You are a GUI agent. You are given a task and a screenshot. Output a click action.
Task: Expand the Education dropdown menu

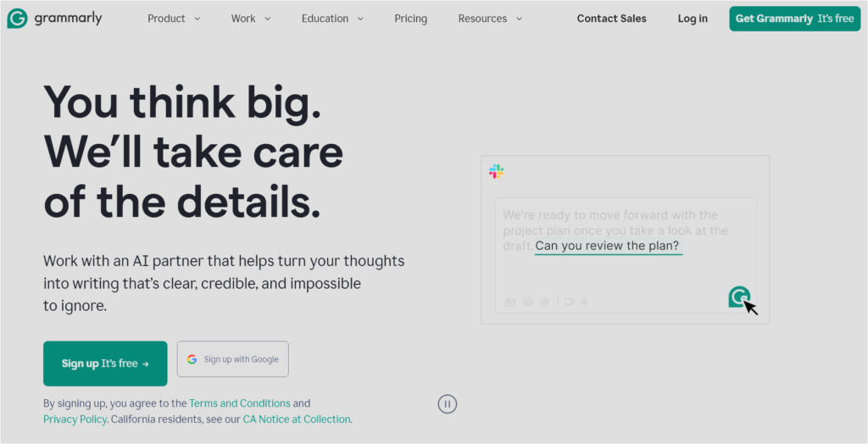[332, 19]
